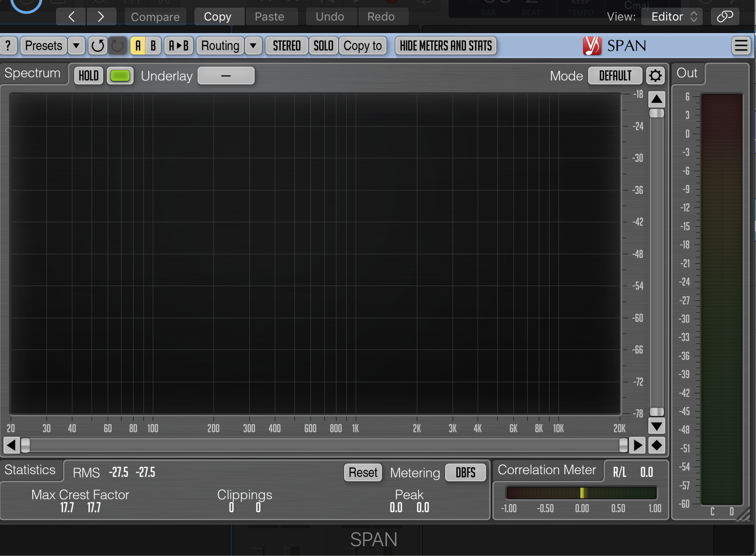The width and height of the screenshot is (756, 556).
Task: Click the 20K frequency axis label
Action: point(619,429)
